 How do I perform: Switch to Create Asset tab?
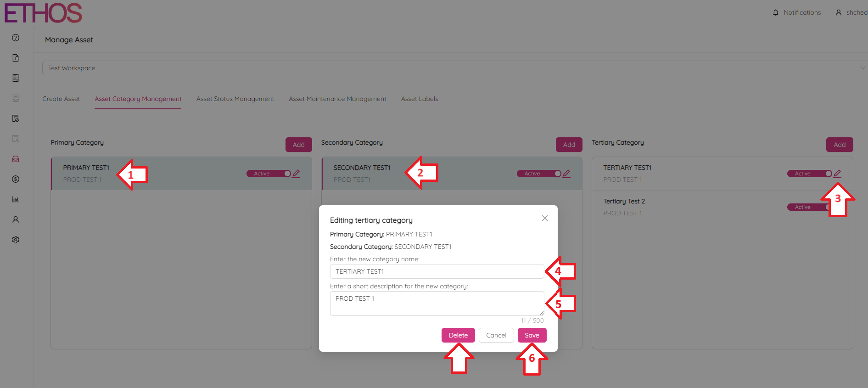point(61,99)
